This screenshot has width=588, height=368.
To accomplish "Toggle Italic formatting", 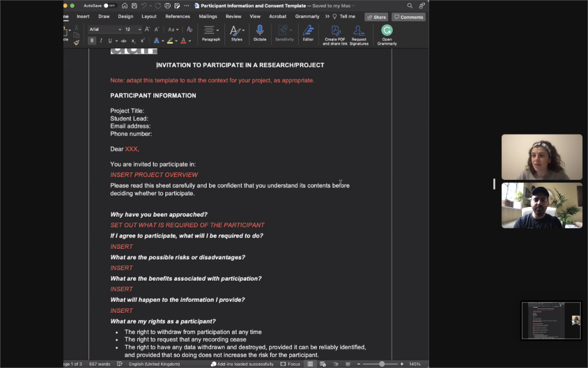I will [101, 41].
